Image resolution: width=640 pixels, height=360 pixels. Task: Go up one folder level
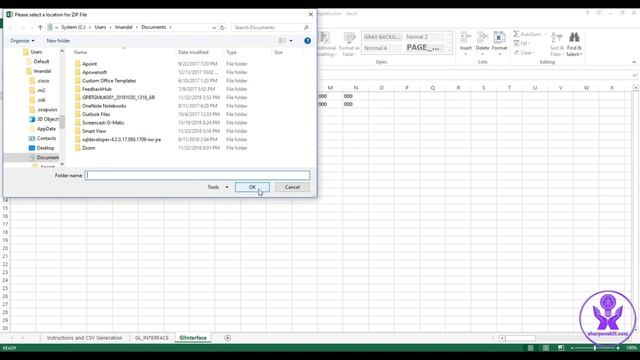40,27
